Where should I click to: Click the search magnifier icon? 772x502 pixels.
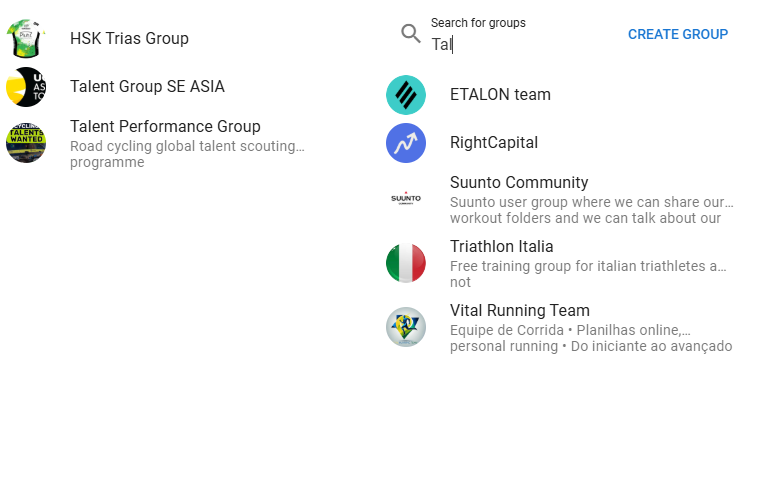pos(411,33)
